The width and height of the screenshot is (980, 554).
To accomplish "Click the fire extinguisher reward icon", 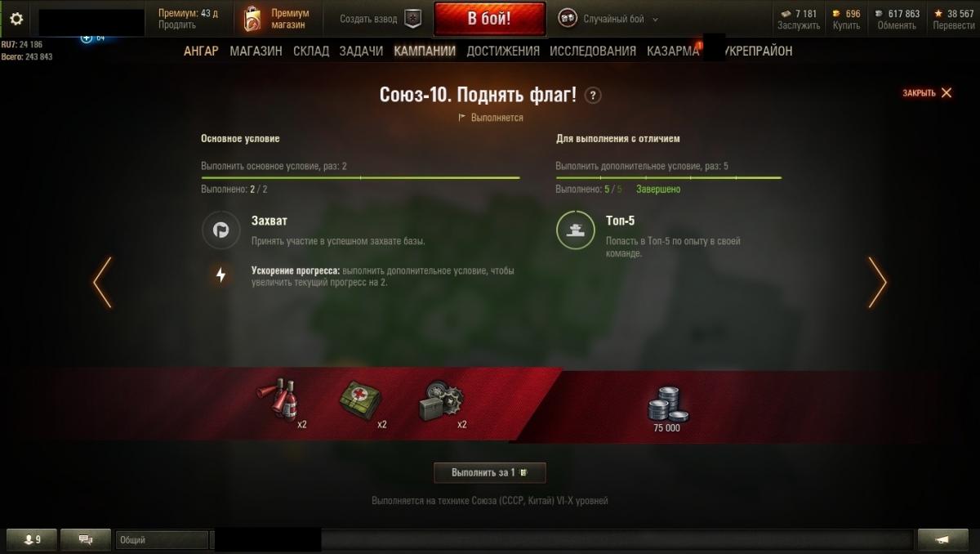I will point(278,400).
